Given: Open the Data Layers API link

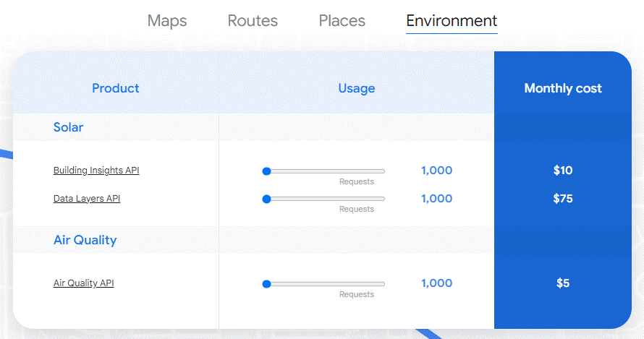Looking at the screenshot, I should coord(87,198).
